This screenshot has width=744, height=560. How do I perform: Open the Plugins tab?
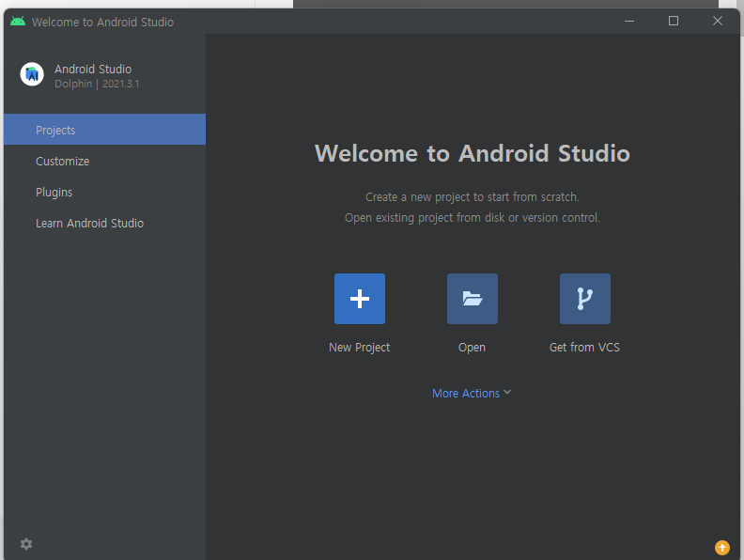tap(105, 193)
